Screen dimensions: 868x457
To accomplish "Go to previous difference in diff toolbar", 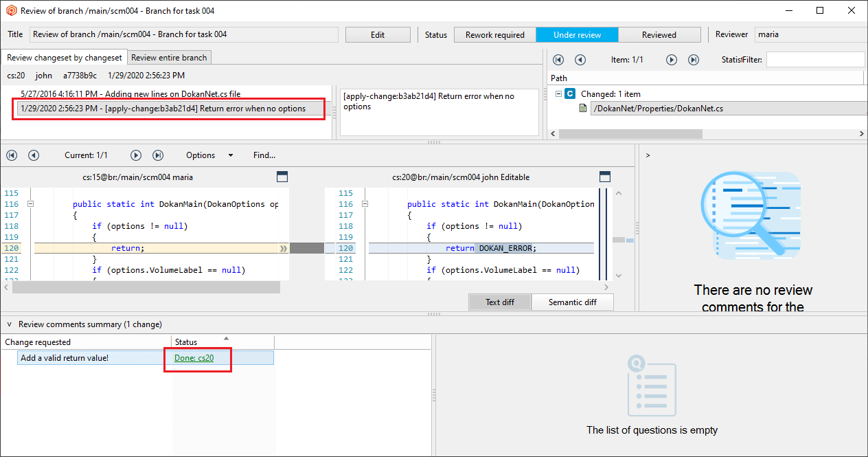I will pyautogui.click(x=34, y=155).
